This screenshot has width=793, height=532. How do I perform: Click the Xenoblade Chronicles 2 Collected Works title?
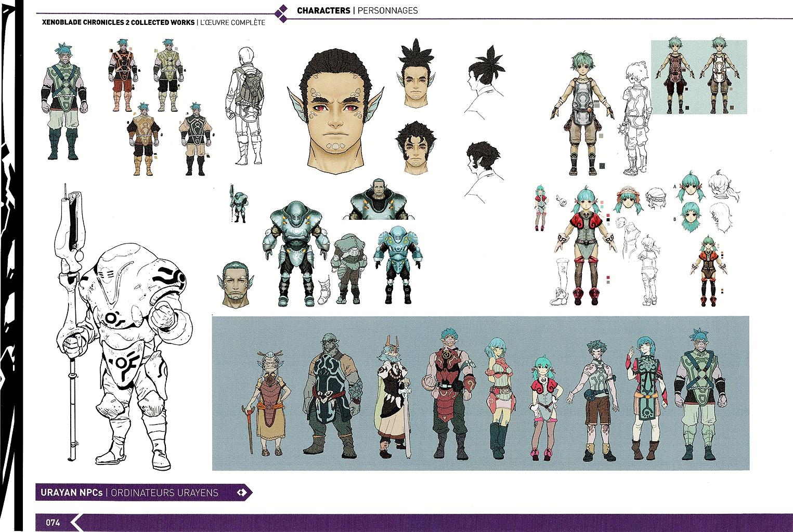point(117,22)
